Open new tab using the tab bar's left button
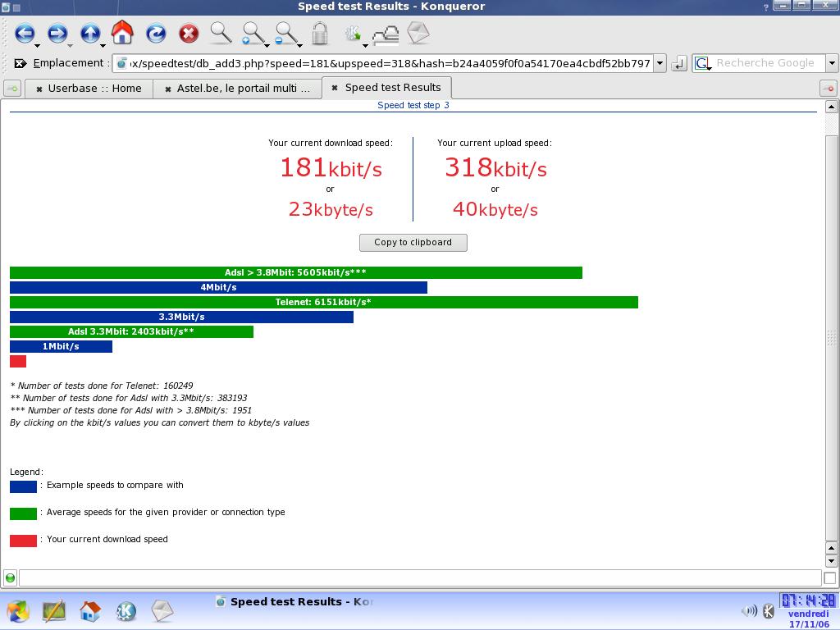The width and height of the screenshot is (840, 630). [12, 89]
